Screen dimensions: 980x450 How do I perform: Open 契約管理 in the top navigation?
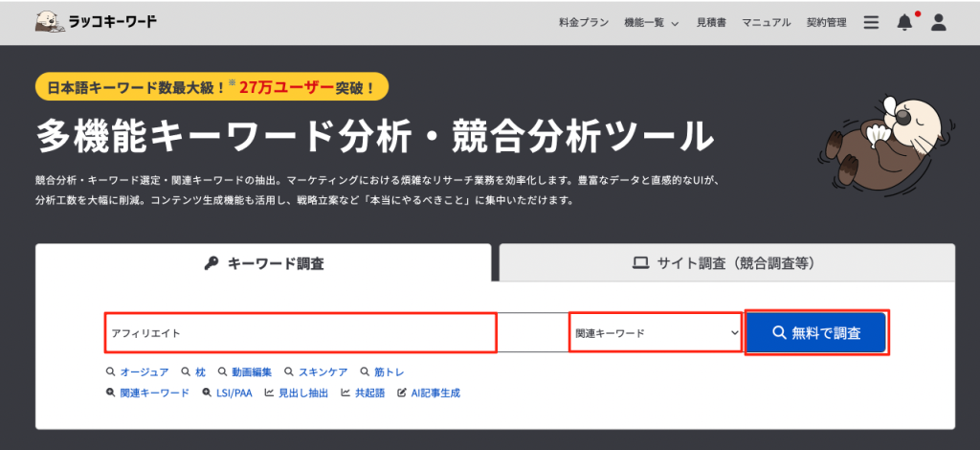tap(827, 22)
